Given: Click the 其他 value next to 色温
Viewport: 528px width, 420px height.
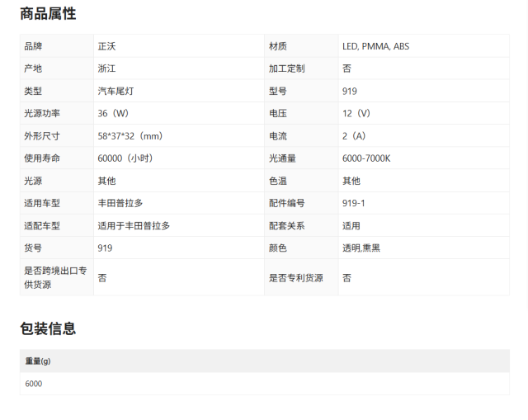Looking at the screenshot, I should point(351,181).
